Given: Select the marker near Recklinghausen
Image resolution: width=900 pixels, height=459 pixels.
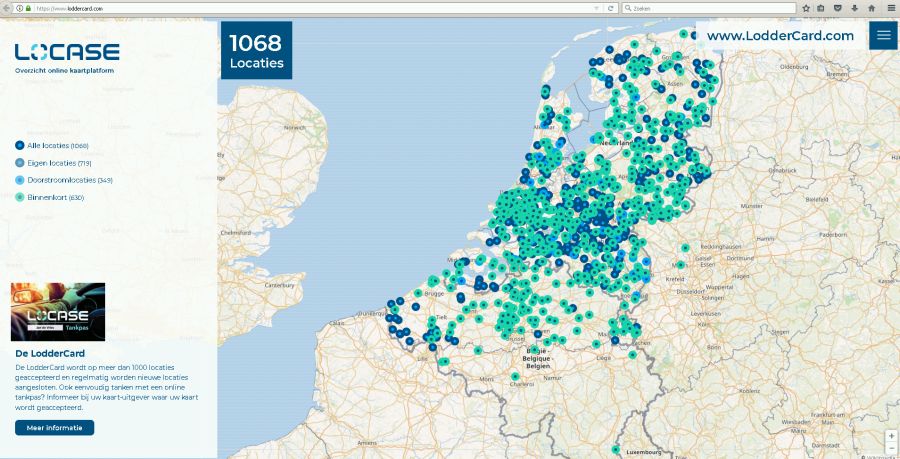Looking at the screenshot, I should tap(685, 248).
